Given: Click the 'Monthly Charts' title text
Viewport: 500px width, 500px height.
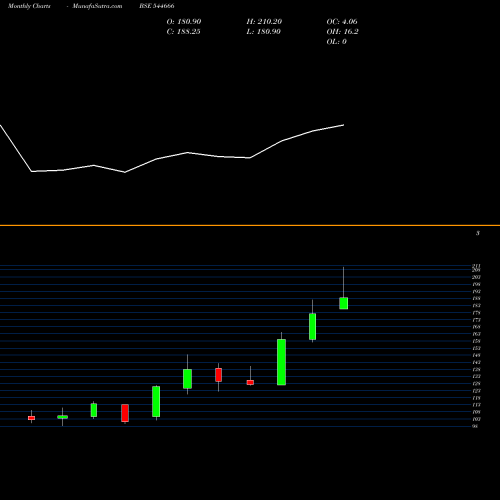Looking at the screenshot, I should tap(29, 6).
